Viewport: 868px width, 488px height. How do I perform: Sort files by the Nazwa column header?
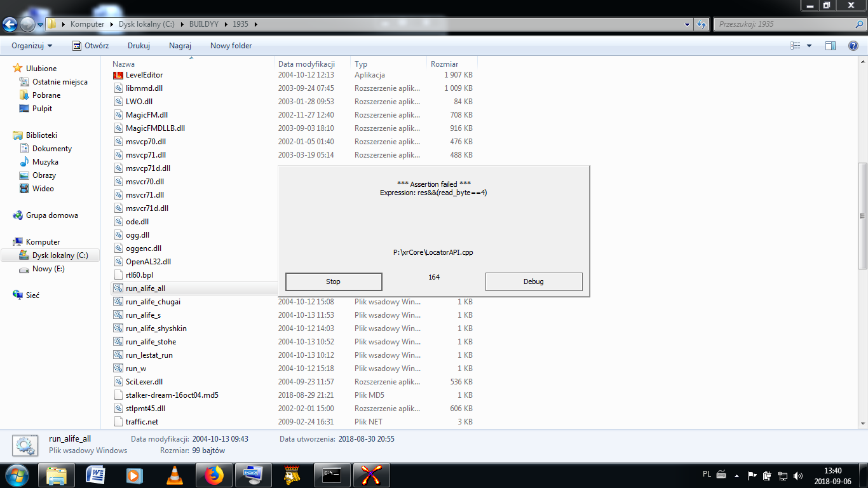(124, 64)
